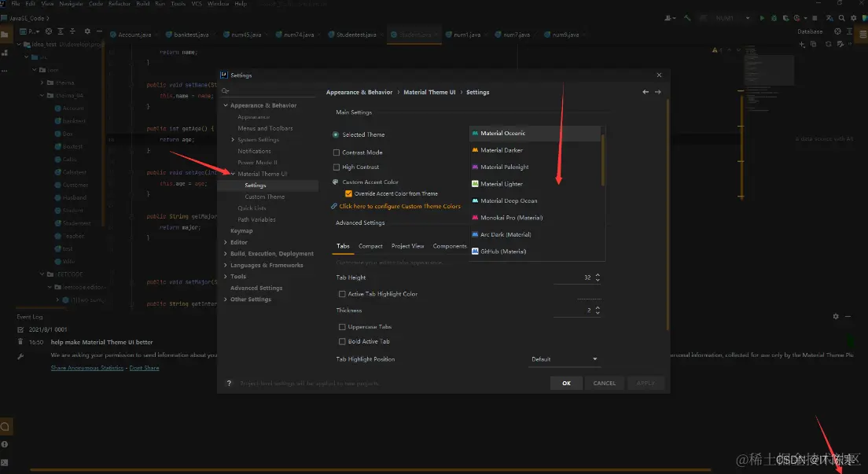
Task: Clear Event Log with trash icon
Action: pos(20,342)
